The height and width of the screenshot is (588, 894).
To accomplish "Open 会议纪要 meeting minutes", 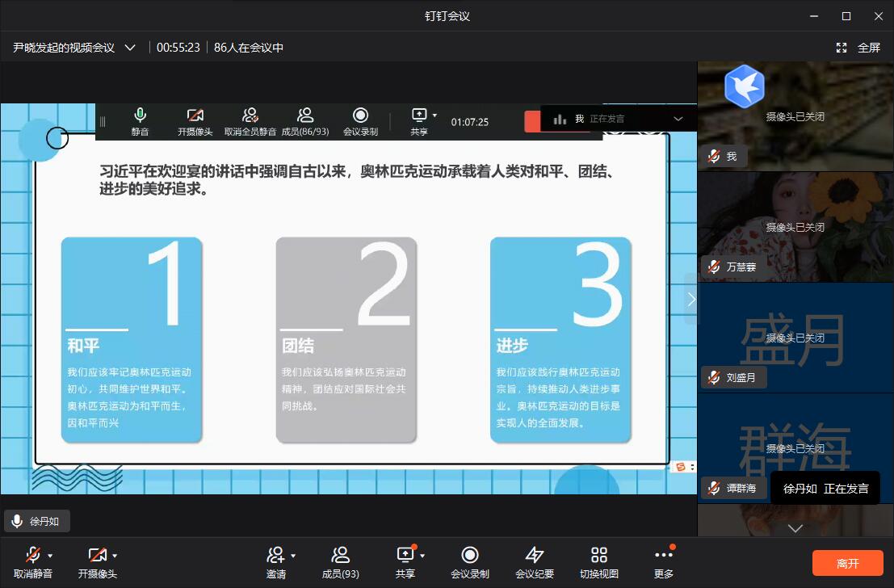I will pos(535,562).
